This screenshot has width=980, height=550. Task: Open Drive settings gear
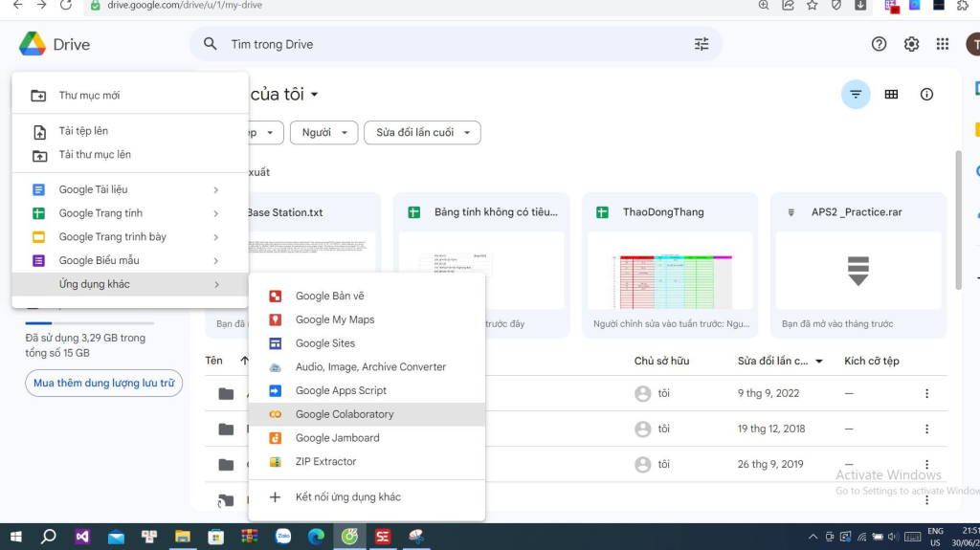pyautogui.click(x=911, y=44)
